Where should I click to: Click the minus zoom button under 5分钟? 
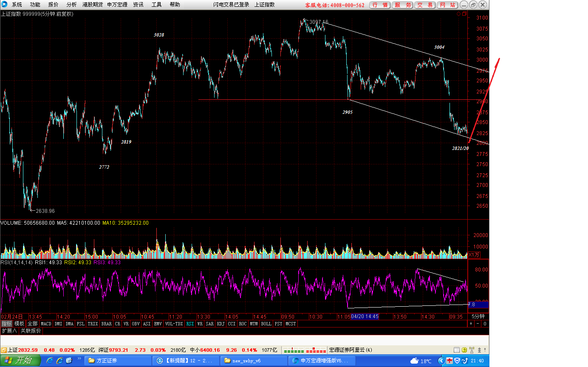click(477, 324)
